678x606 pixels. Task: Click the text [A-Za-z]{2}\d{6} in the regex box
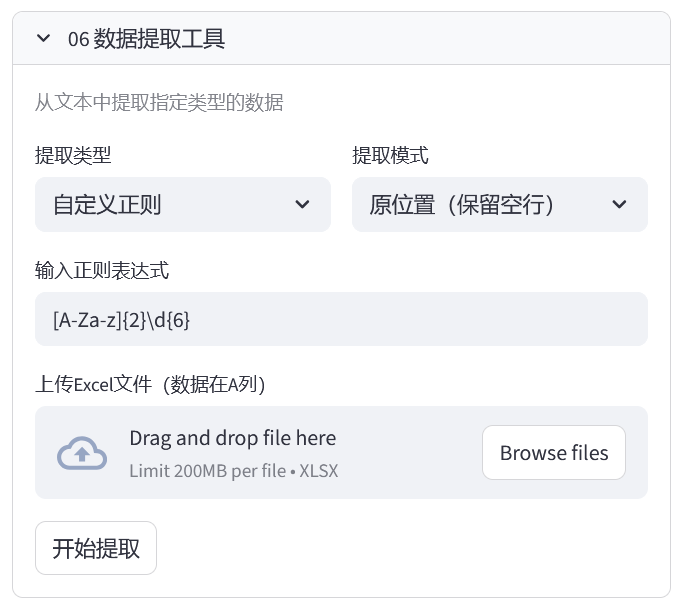click(121, 320)
